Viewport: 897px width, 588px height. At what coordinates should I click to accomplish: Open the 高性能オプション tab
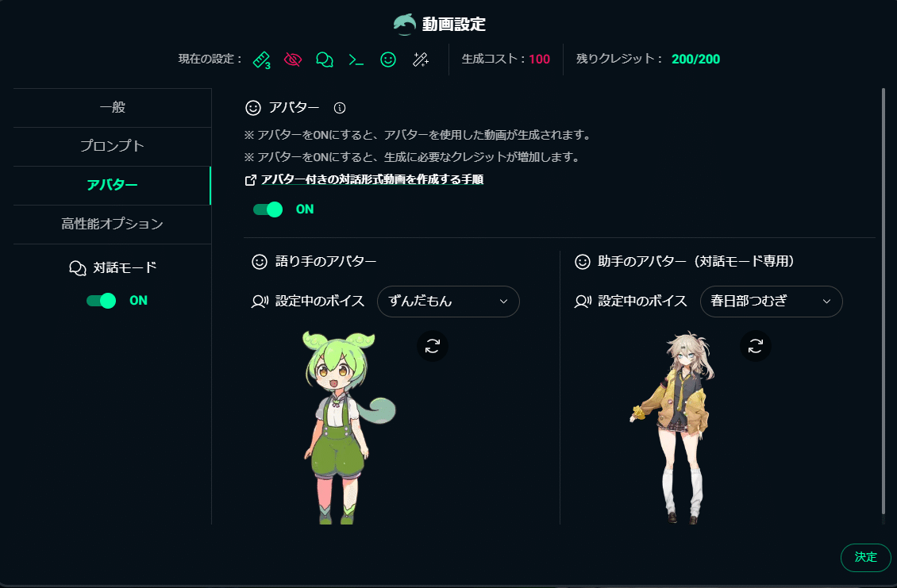click(x=112, y=225)
